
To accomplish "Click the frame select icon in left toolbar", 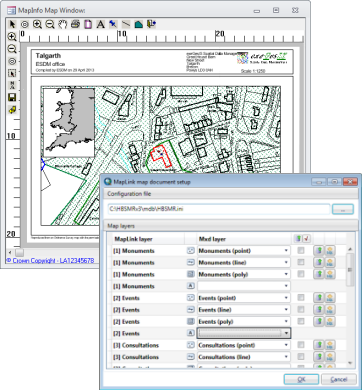I will (x=12, y=73).
